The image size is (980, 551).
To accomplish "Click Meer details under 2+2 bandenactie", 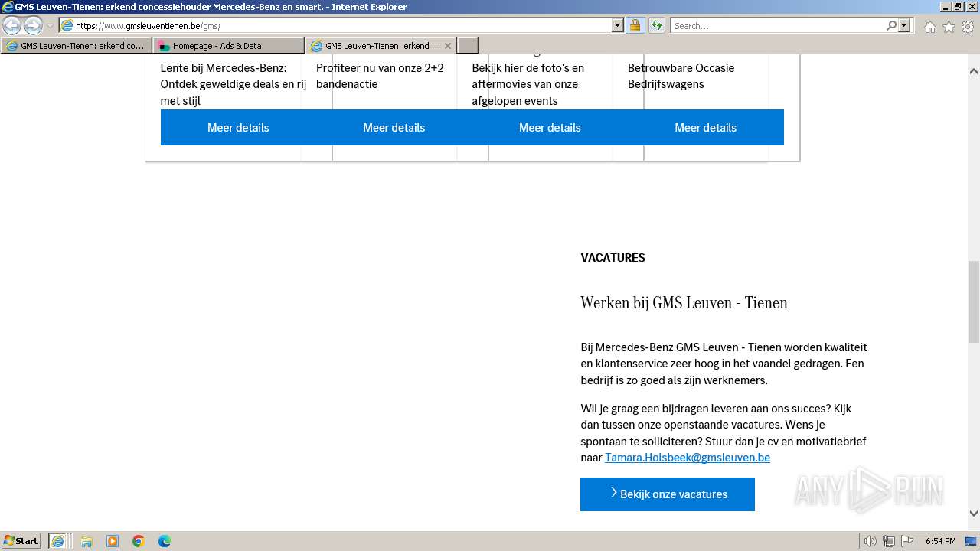I will (x=394, y=128).
